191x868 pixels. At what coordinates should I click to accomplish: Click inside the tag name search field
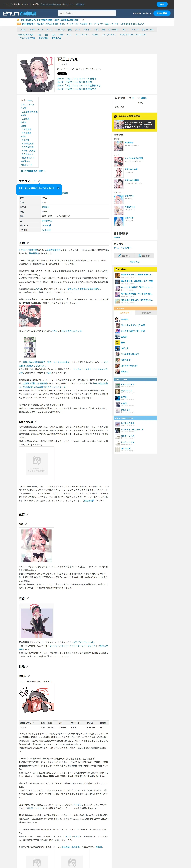87,13
